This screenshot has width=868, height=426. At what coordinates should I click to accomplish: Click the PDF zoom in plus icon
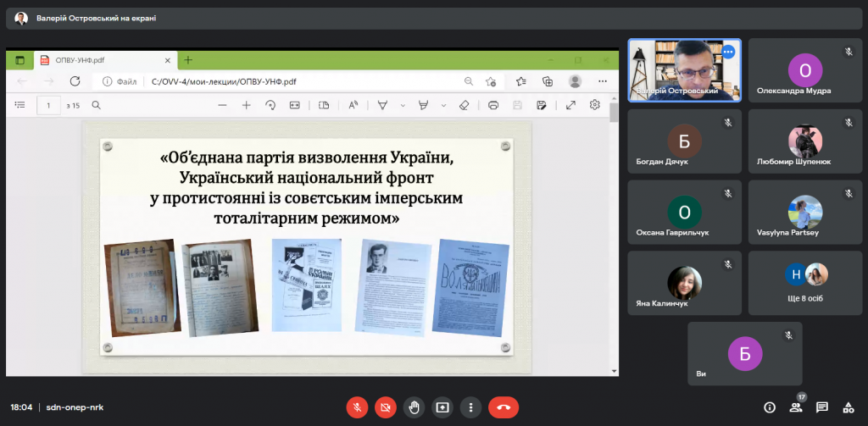click(247, 105)
